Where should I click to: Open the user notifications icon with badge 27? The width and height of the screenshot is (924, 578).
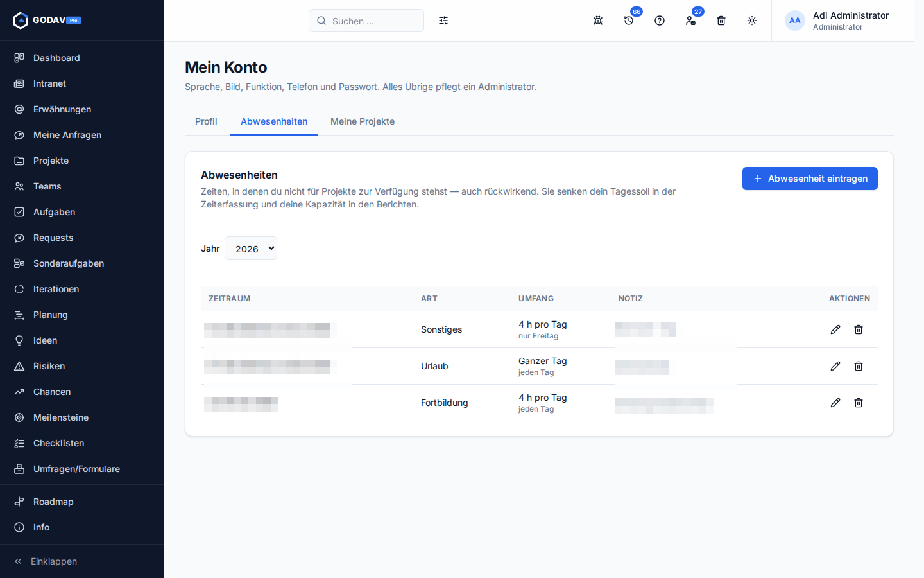(x=690, y=21)
